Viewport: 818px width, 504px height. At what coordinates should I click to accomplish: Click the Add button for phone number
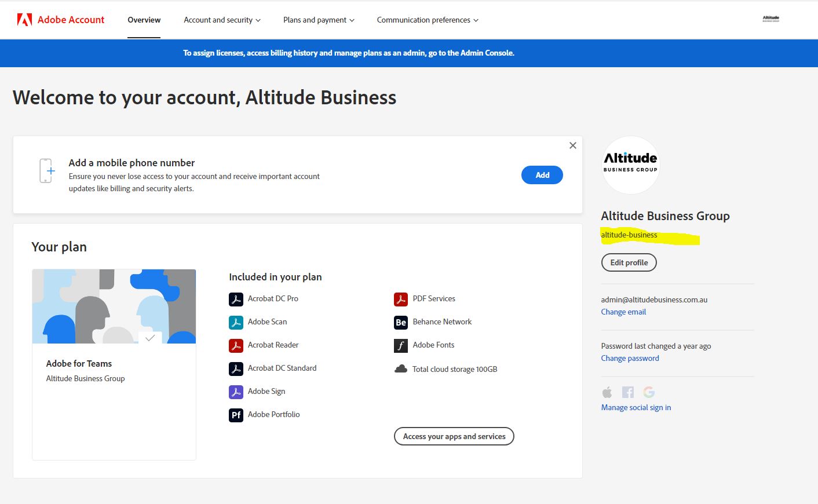[542, 174]
